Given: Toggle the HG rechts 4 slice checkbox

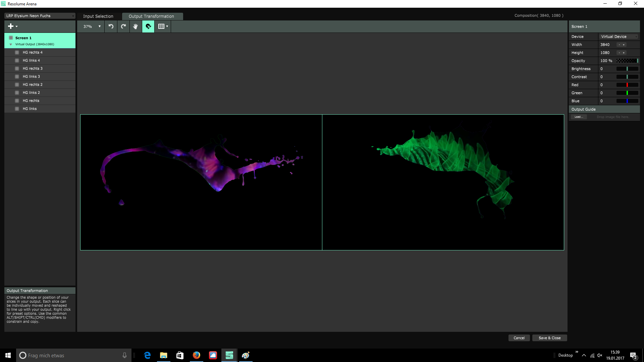Looking at the screenshot, I should pos(17,52).
